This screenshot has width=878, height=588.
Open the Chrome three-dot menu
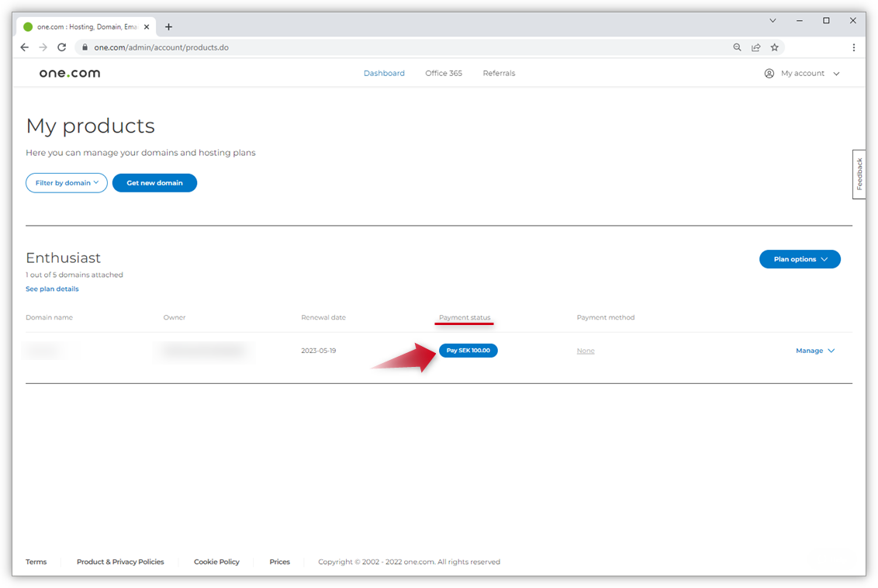[853, 47]
